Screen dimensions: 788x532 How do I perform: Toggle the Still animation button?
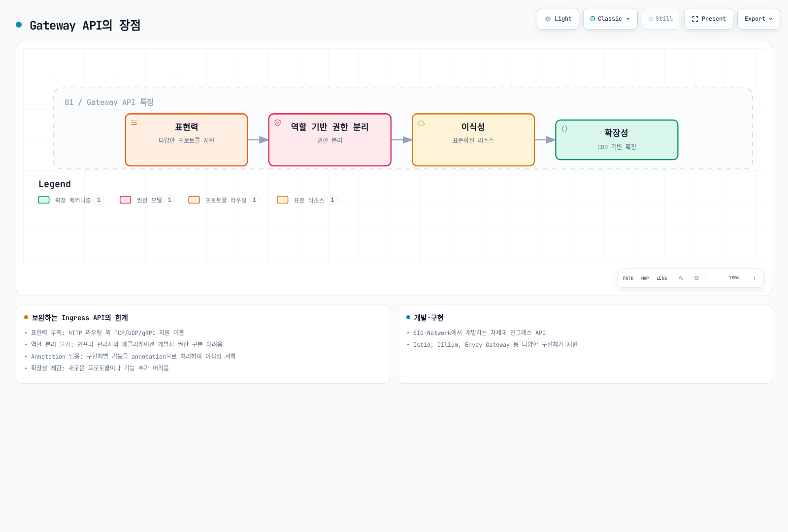tap(661, 19)
